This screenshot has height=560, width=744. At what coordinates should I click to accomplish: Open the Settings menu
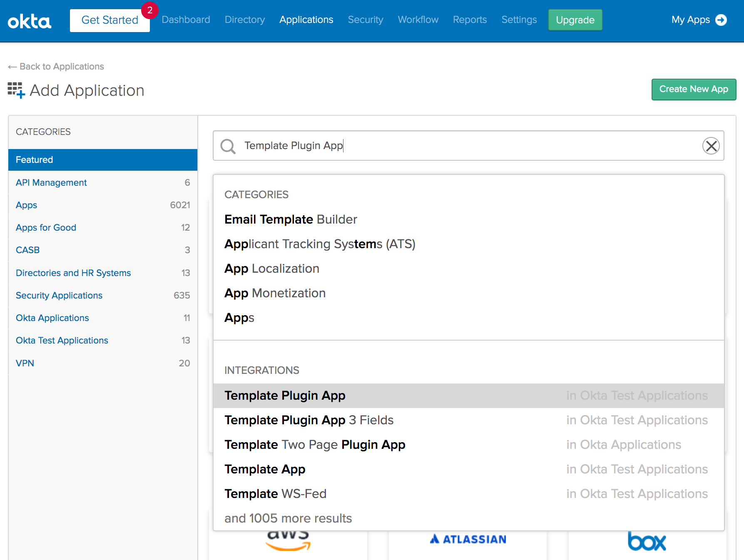pyautogui.click(x=519, y=20)
